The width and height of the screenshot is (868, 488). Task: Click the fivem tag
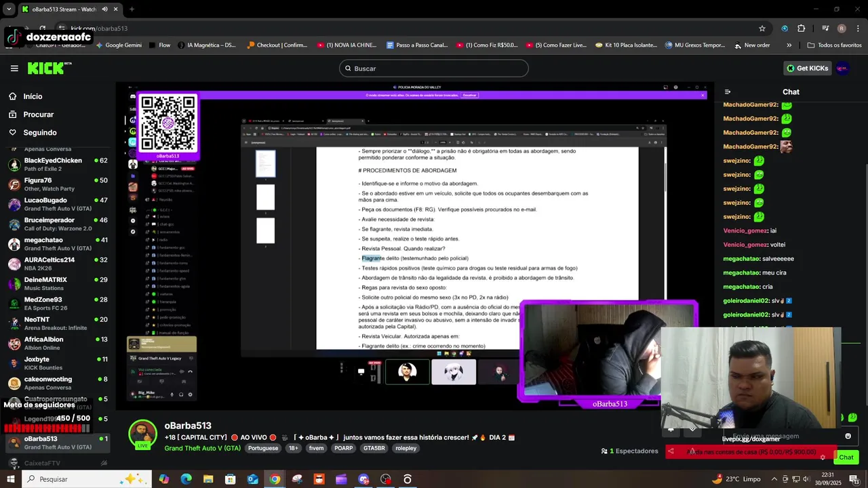pyautogui.click(x=316, y=449)
